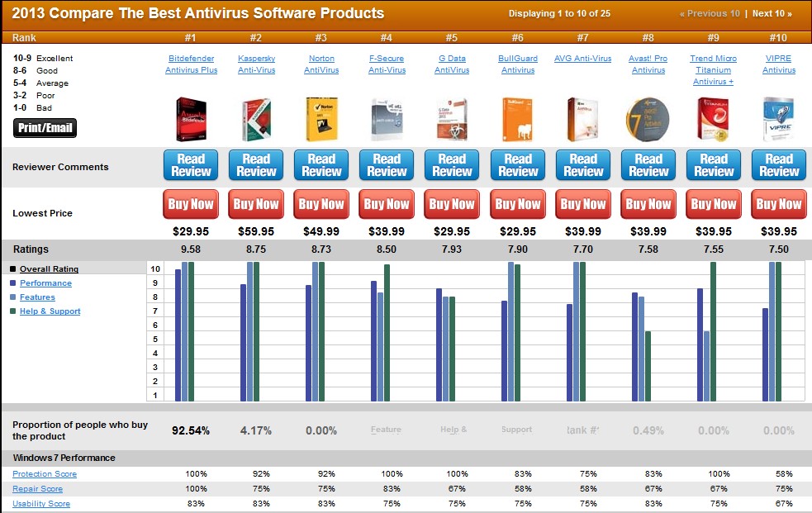Go back via Previous 10 link
The image size is (812, 513).
coord(710,13)
